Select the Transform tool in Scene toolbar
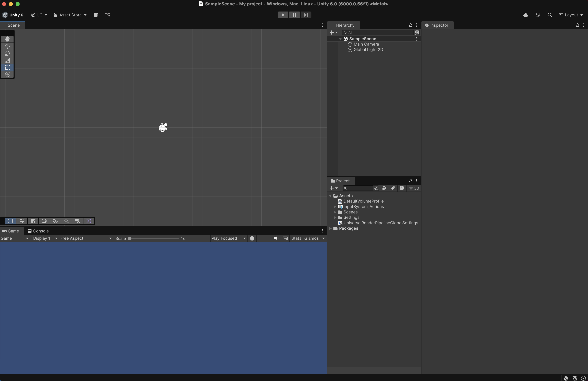This screenshot has width=588, height=381. click(7, 75)
